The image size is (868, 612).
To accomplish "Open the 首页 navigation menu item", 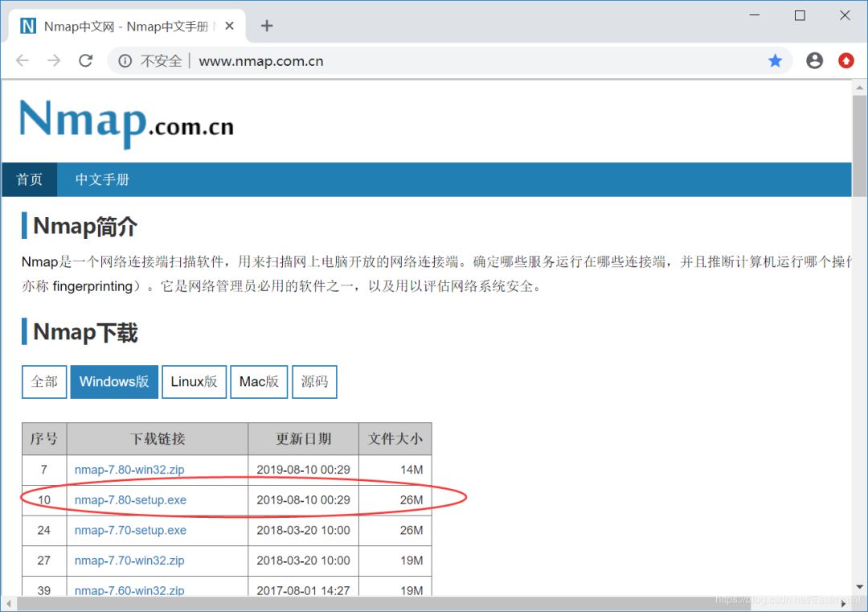I will point(29,179).
